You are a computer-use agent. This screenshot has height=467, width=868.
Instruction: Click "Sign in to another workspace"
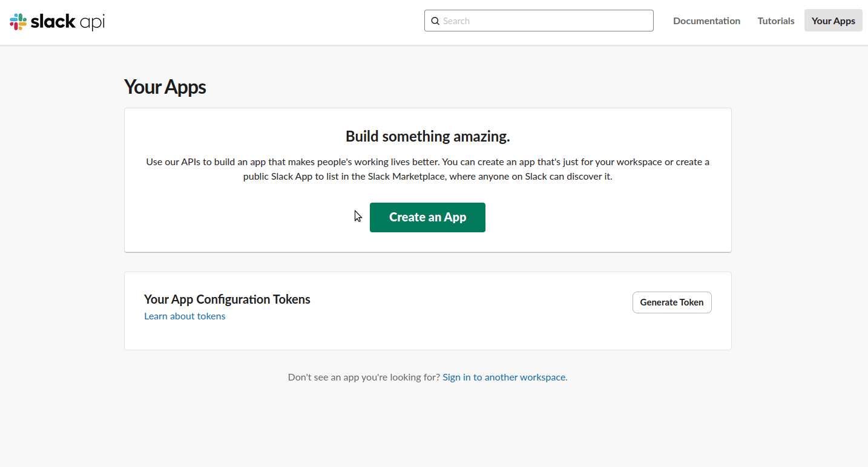click(504, 377)
